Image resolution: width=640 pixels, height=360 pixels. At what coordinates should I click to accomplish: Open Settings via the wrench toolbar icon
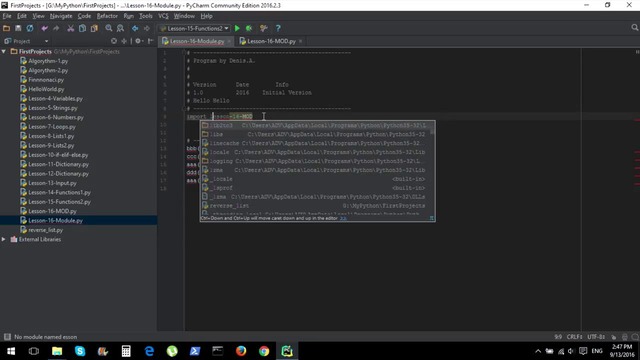pos(264,29)
